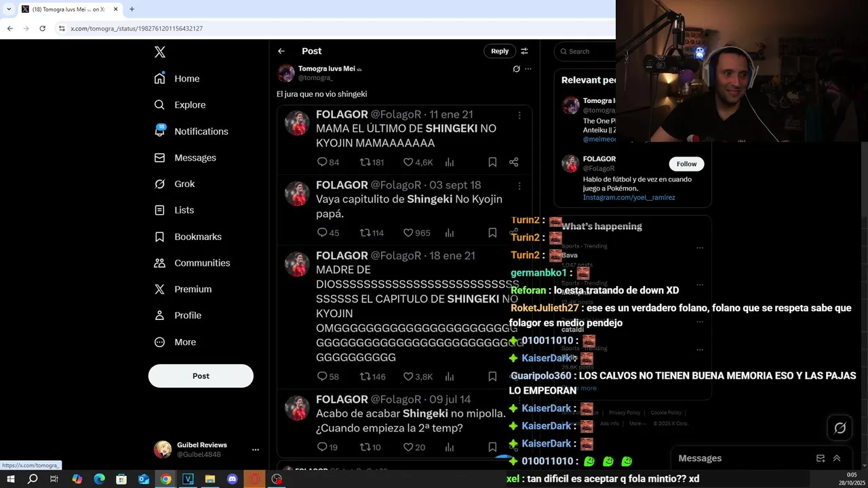Viewport: 868px width, 488px height.
Task: Bookmark the 11 ene 21 tweet
Action: pos(492,162)
